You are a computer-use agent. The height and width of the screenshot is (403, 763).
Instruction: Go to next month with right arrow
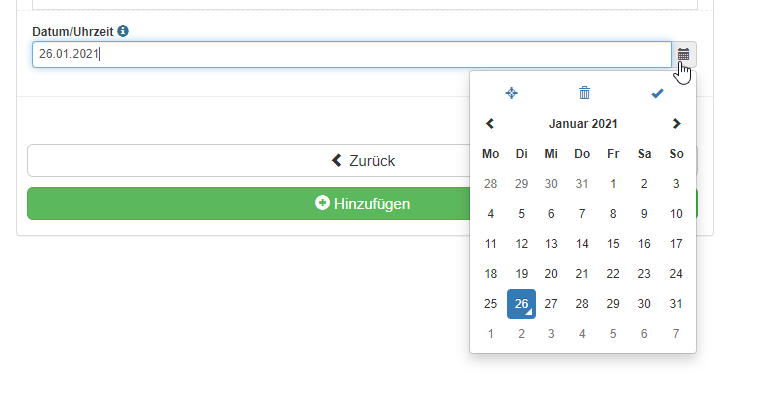[676, 124]
